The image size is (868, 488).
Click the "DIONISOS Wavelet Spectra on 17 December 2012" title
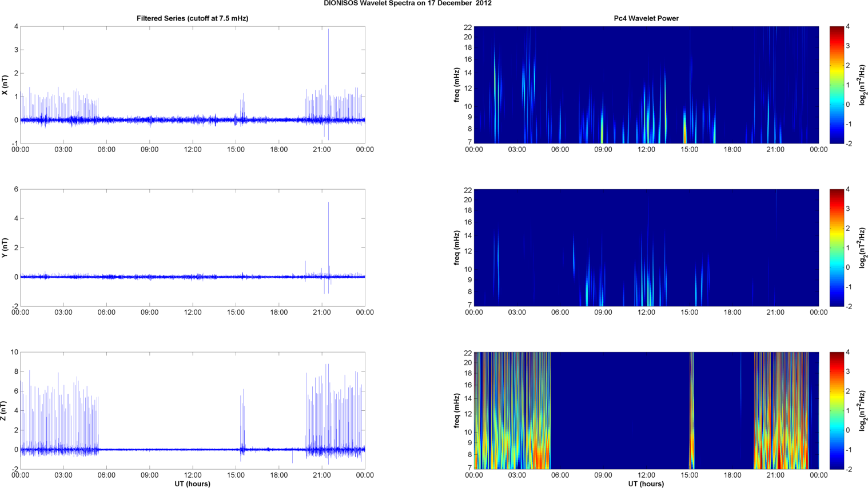click(x=408, y=3)
